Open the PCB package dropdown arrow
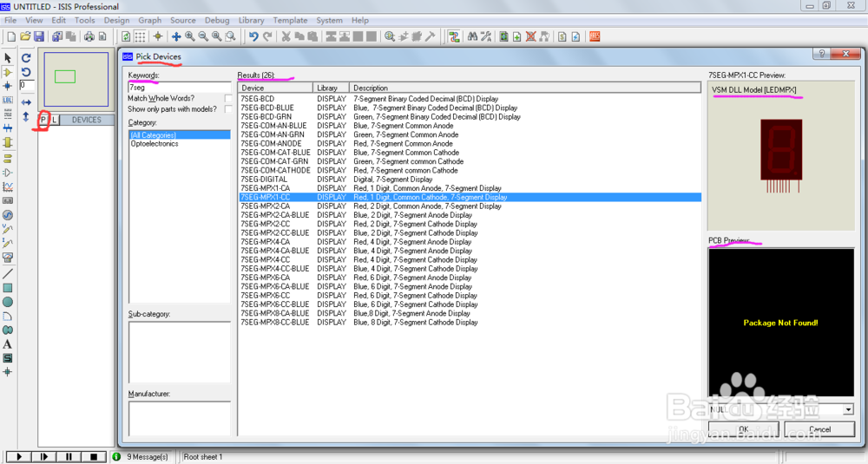Screen dimensions: 868x464 point(848,410)
